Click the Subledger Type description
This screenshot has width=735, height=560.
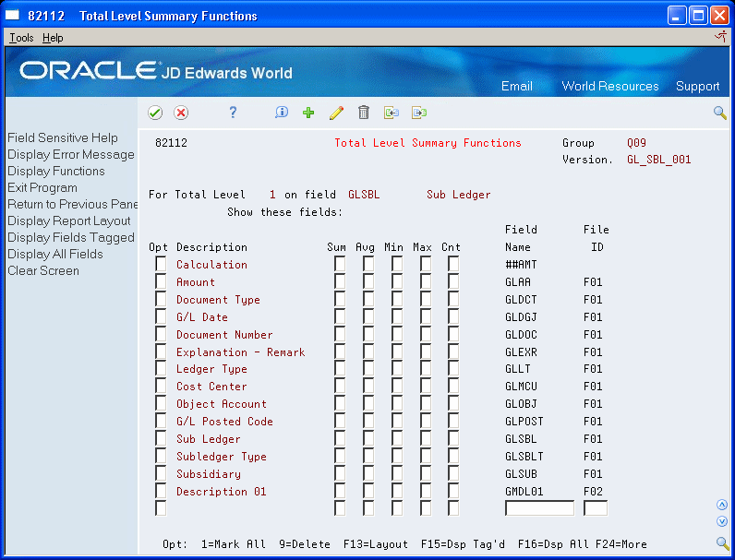222,457
